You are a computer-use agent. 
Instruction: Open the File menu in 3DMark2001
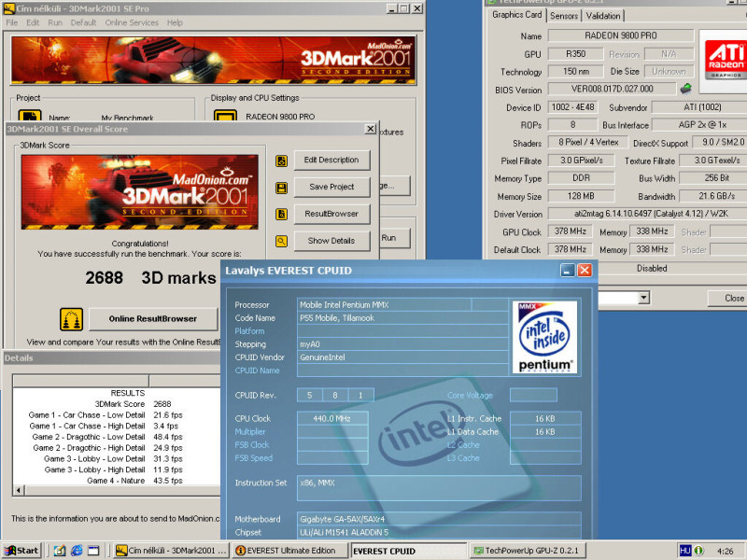[x=12, y=22]
